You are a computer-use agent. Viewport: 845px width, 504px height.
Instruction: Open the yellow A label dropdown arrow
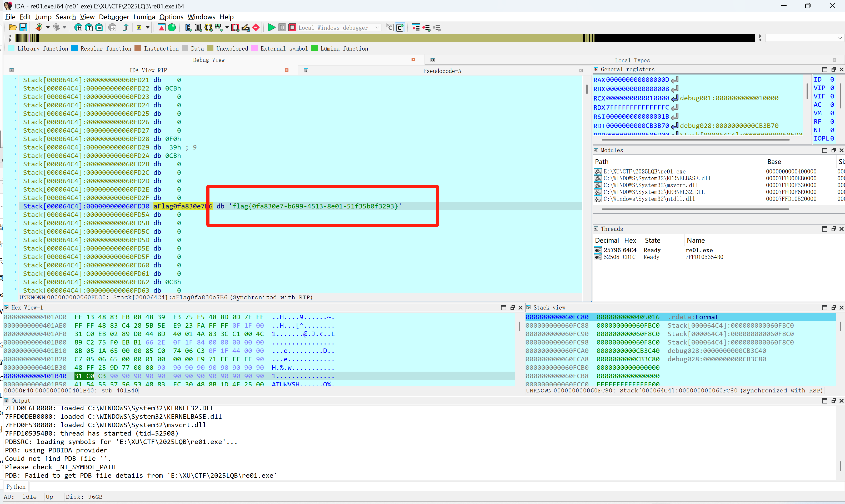tap(148, 28)
